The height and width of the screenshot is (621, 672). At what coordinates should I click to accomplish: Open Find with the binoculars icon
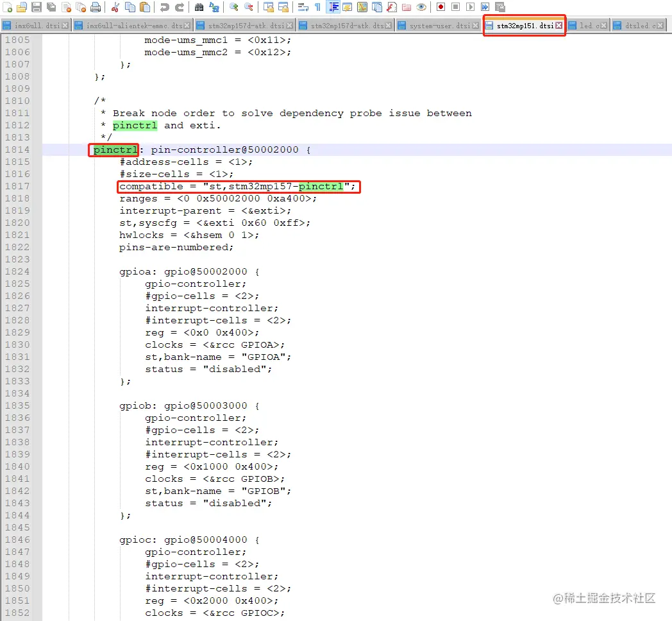click(x=199, y=7)
